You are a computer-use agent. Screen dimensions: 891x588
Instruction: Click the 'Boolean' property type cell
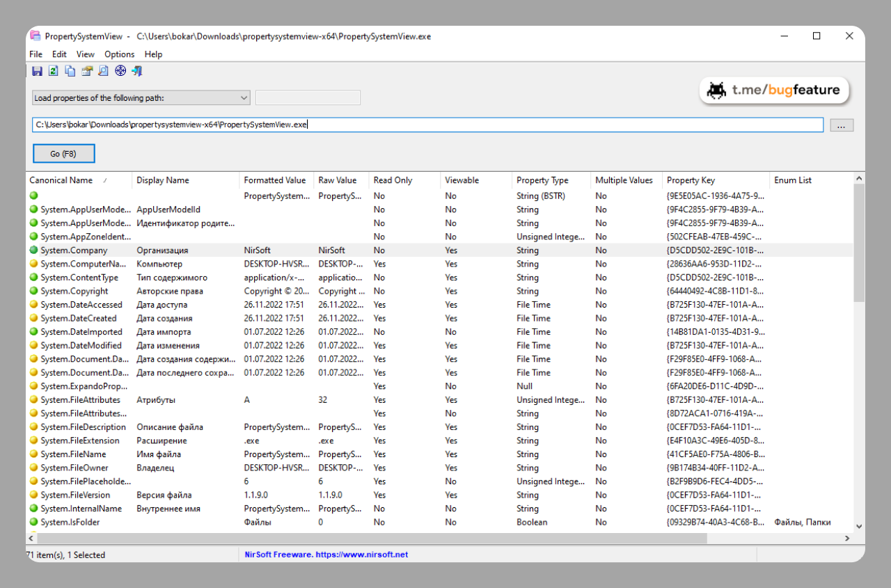[532, 522]
